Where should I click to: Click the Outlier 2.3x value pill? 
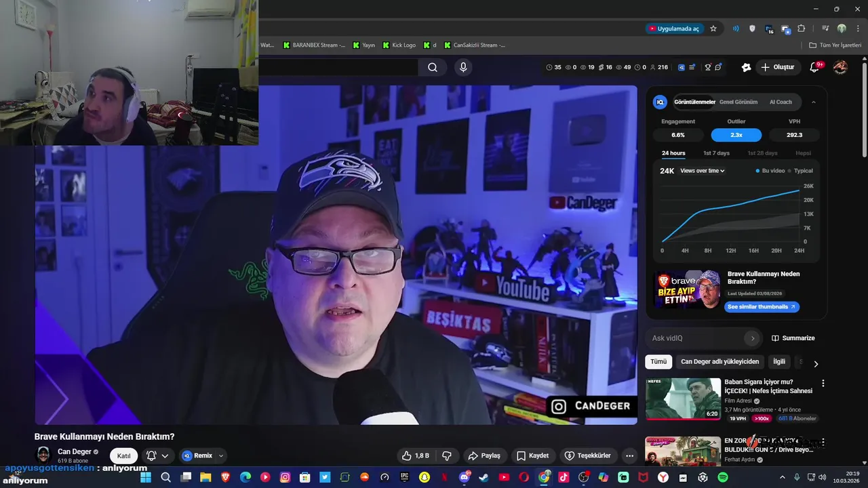(x=736, y=135)
